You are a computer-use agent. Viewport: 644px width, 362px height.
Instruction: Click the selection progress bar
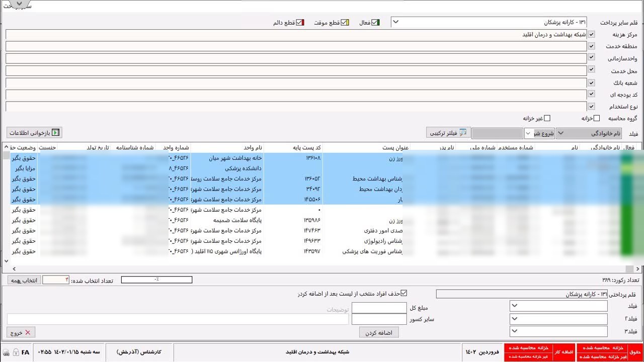coord(156,280)
